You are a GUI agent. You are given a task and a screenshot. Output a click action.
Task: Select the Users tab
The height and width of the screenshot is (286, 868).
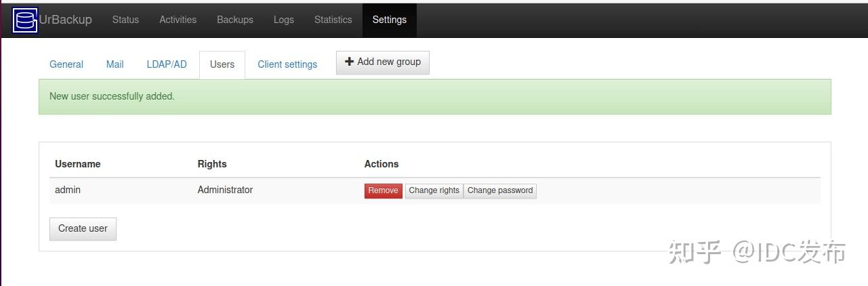[222, 64]
